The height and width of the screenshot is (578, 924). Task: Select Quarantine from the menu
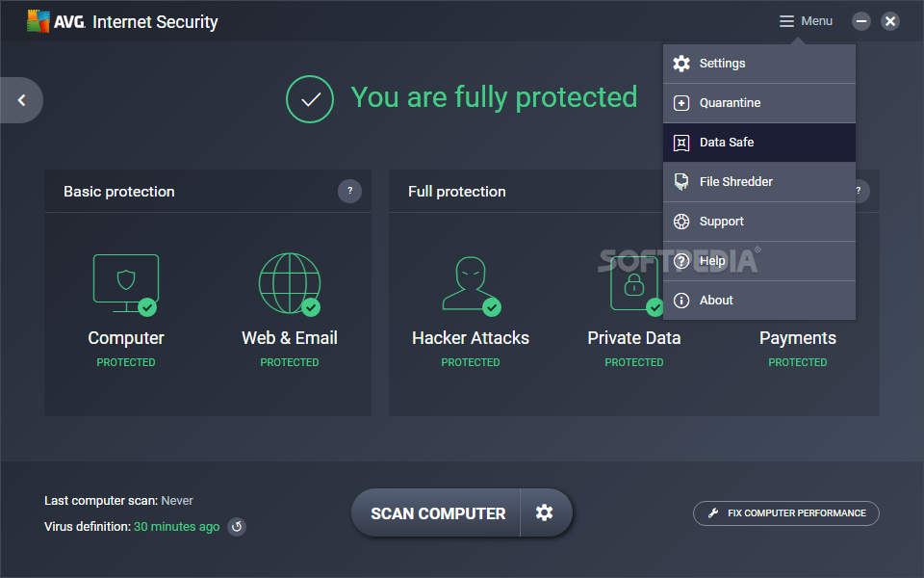759,103
